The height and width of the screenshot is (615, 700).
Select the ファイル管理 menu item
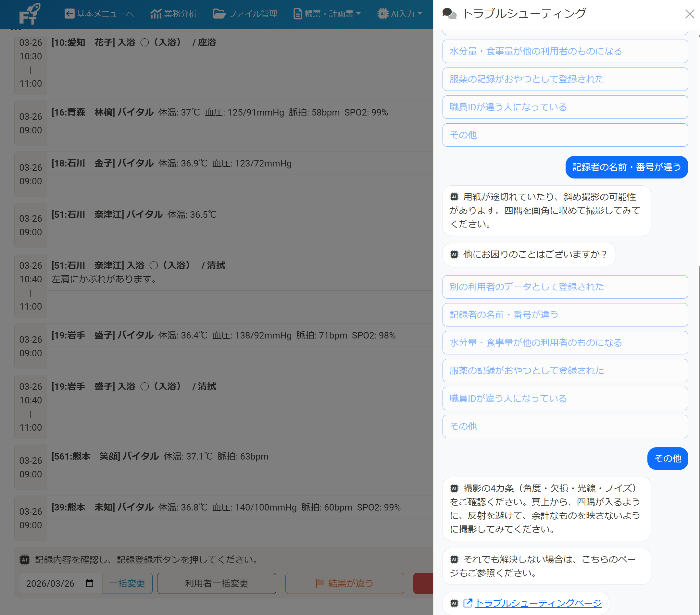tap(245, 14)
